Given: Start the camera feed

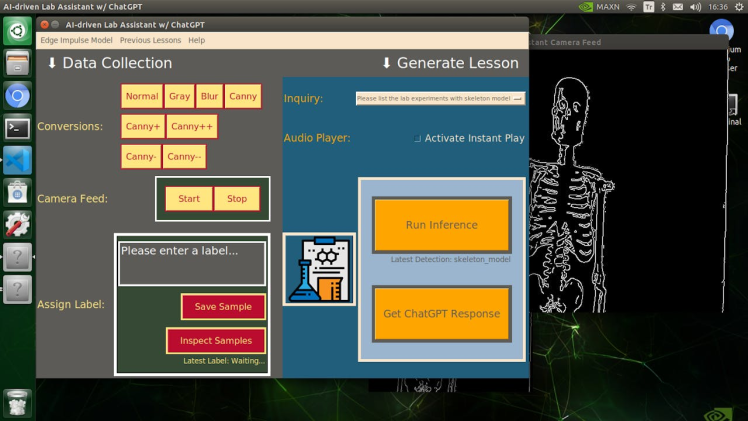Looking at the screenshot, I should (189, 199).
